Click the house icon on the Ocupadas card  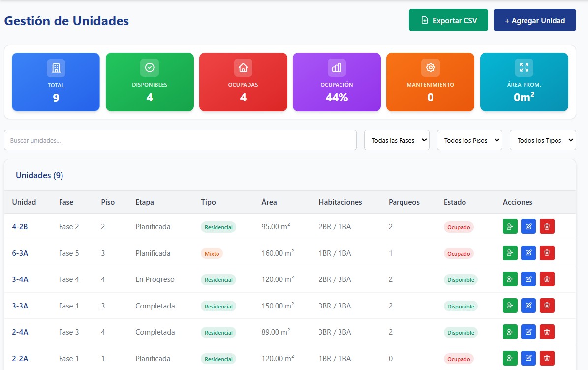[x=243, y=68]
